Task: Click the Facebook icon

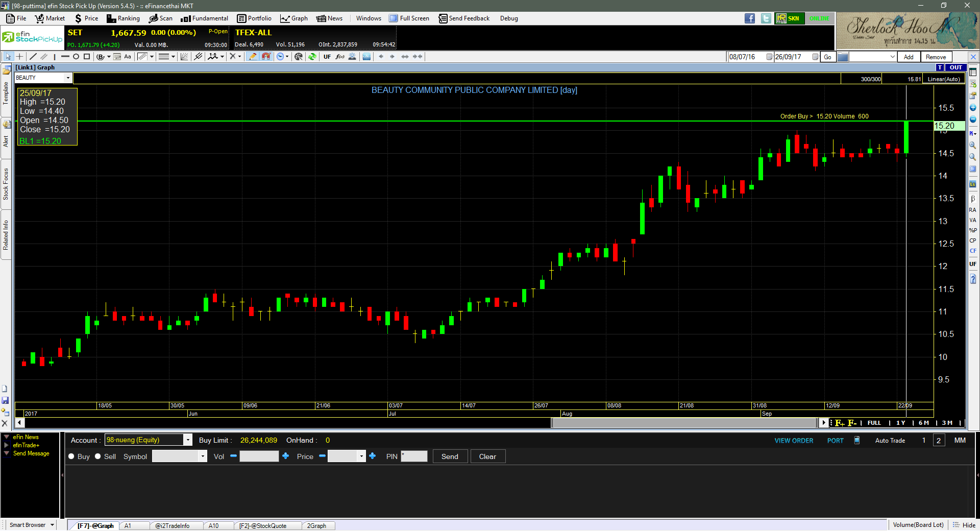Action: (750, 18)
